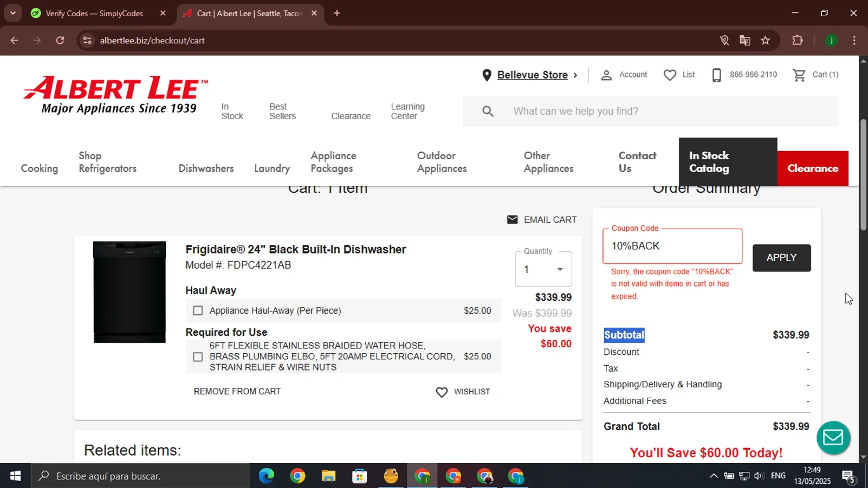The image size is (868, 488).
Task: Close the Verify Codes SimplyCodes tab
Action: click(163, 13)
